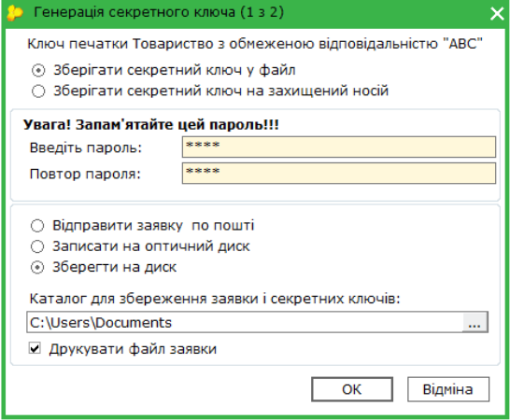Image resolution: width=510 pixels, height=420 pixels.
Task: Click the 'Введіть пароль:' label text
Action: (x=86, y=147)
